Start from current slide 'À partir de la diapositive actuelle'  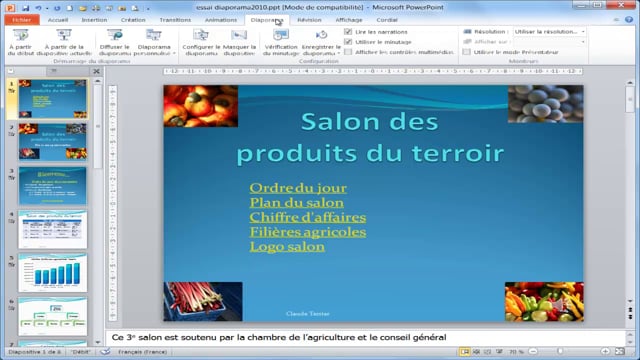[64, 42]
